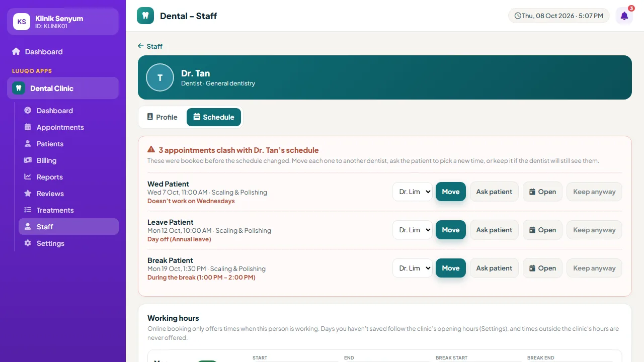Click the Dental Clinic tooth icon in sidebar
Screen dimensions: 644x362
point(19,88)
